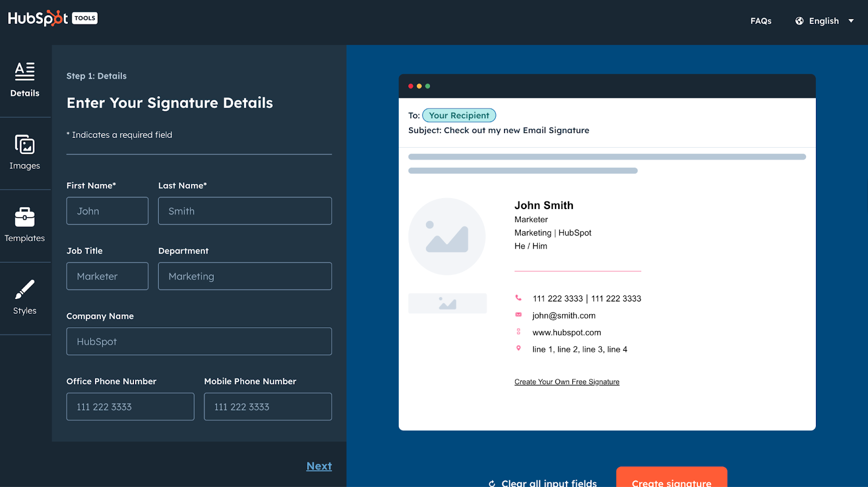868x487 pixels.
Task: Click the red dot in preview window
Action: click(x=411, y=86)
